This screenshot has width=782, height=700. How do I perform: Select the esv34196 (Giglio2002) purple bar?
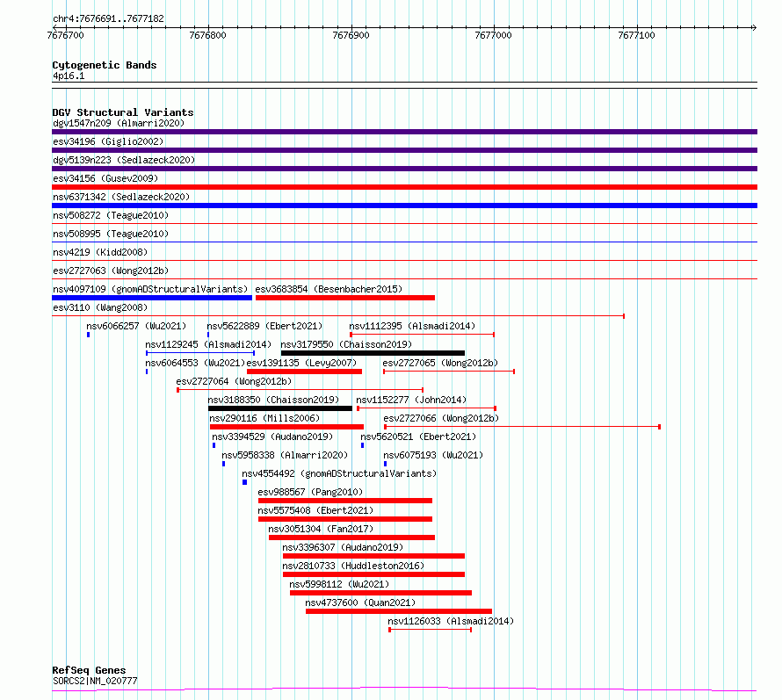point(404,150)
